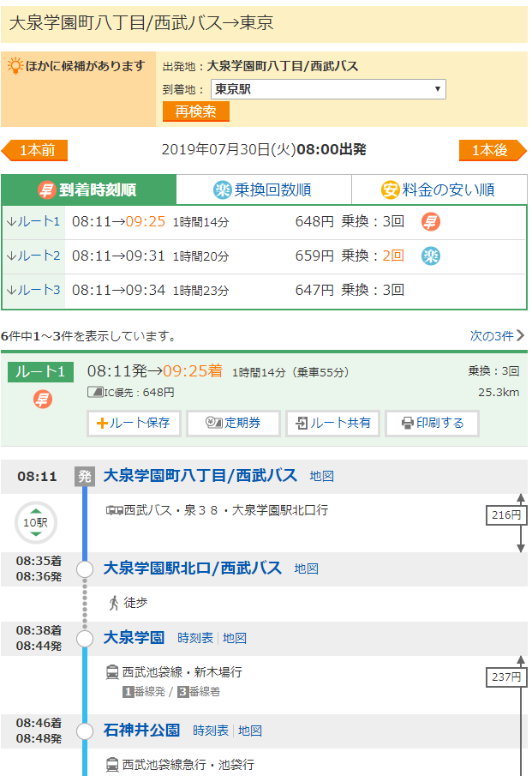This screenshot has height=776, width=532.
Task: Click train icon beside 西武池袋線・新木場行
Action: click(113, 672)
